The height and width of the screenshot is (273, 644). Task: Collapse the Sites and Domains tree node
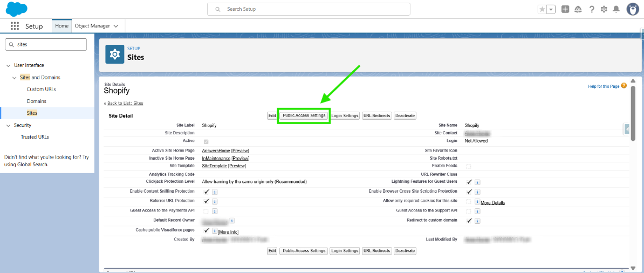point(15,78)
